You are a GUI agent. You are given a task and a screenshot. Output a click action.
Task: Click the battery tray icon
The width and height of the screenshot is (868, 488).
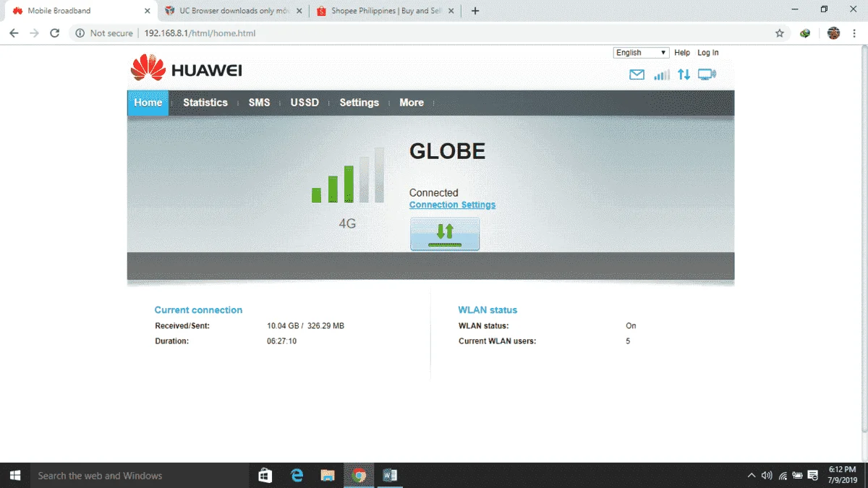coord(798,476)
